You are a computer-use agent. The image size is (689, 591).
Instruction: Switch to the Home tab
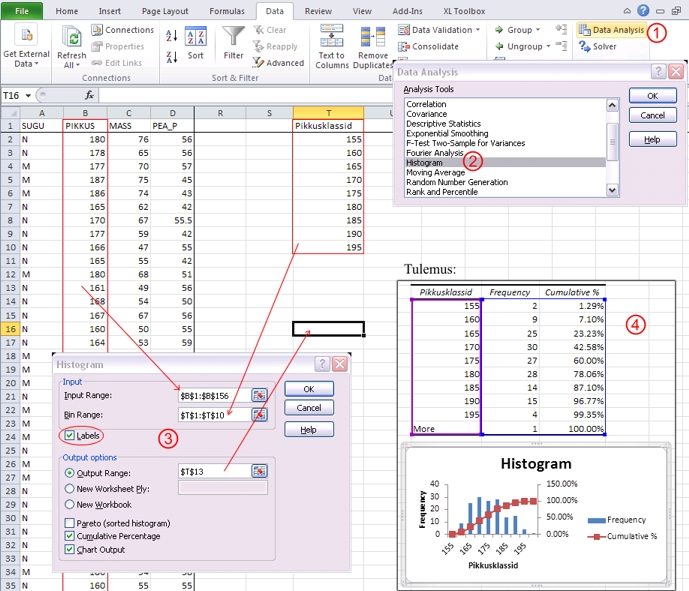tap(67, 11)
